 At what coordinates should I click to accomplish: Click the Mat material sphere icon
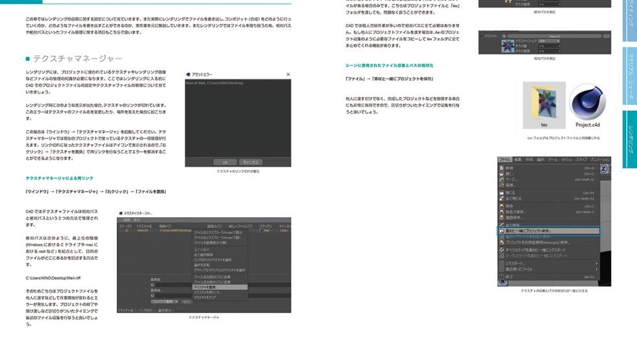point(261,230)
